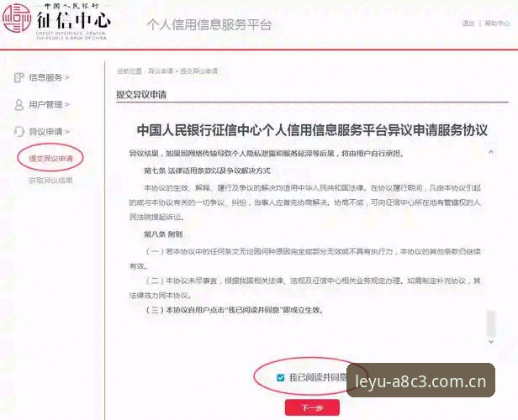Click clause (三) 本协议自用户点击 text
The width and height of the screenshot is (518, 420).
tap(235, 310)
